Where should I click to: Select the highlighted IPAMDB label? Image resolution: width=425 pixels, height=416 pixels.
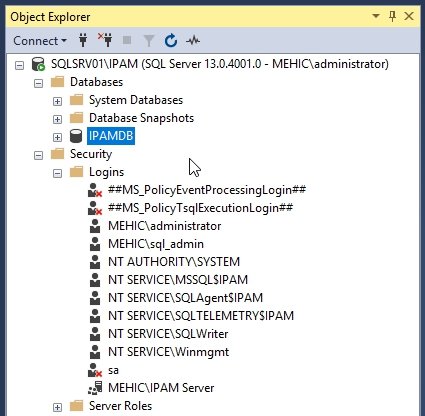[x=111, y=136]
